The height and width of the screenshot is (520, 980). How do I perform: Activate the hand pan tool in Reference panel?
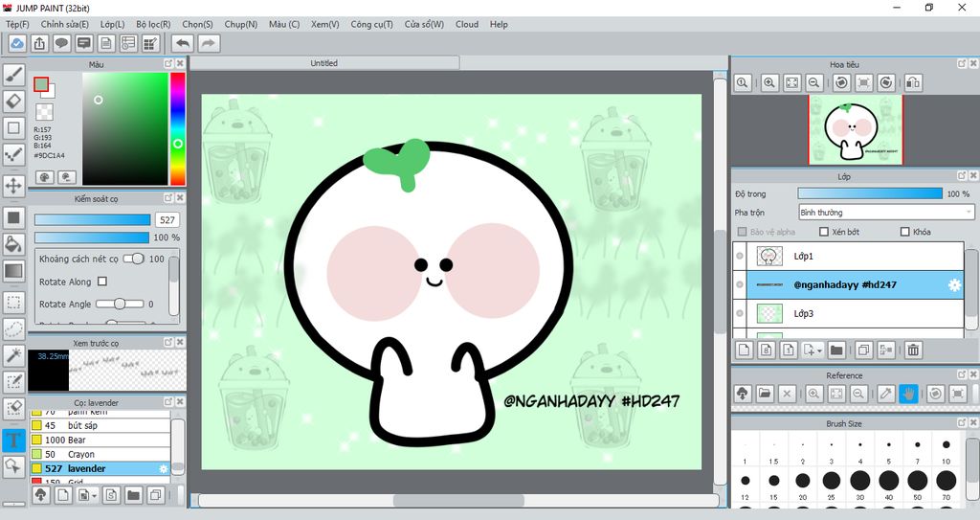[908, 394]
